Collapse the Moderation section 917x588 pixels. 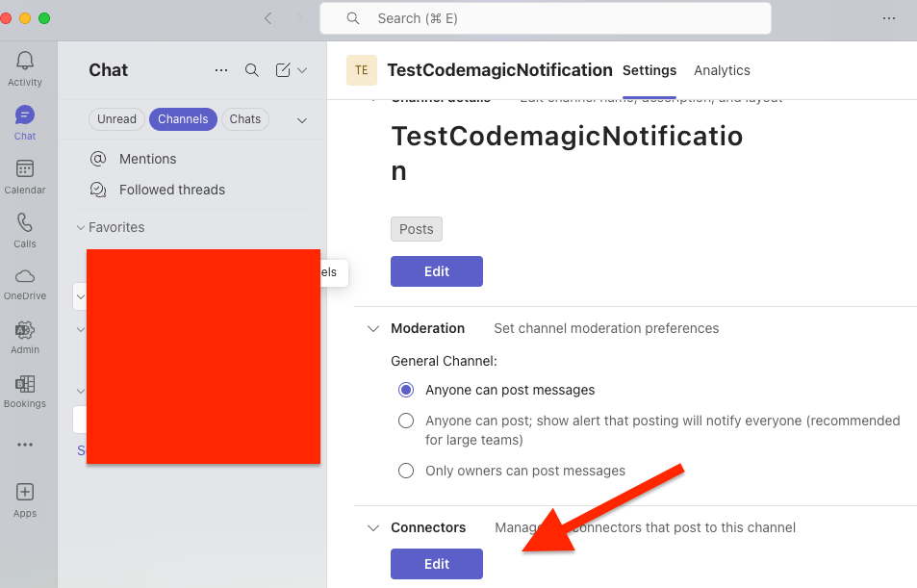pos(373,329)
